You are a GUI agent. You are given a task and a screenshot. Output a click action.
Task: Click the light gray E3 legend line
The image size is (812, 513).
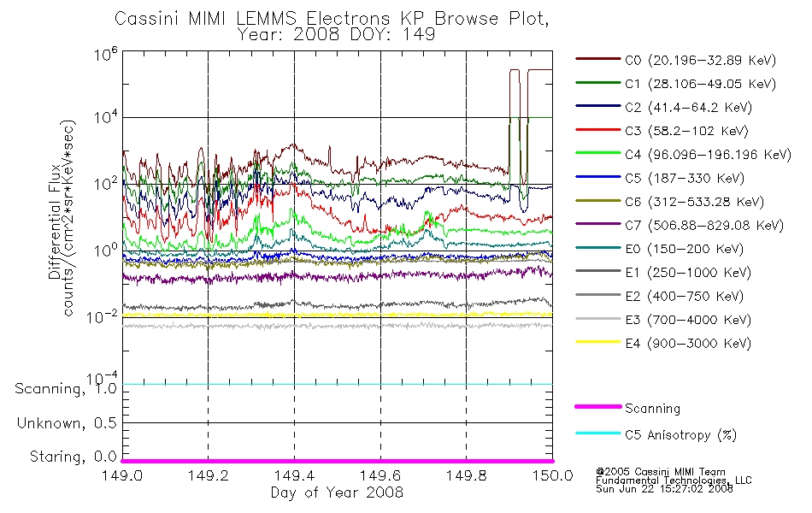598,319
